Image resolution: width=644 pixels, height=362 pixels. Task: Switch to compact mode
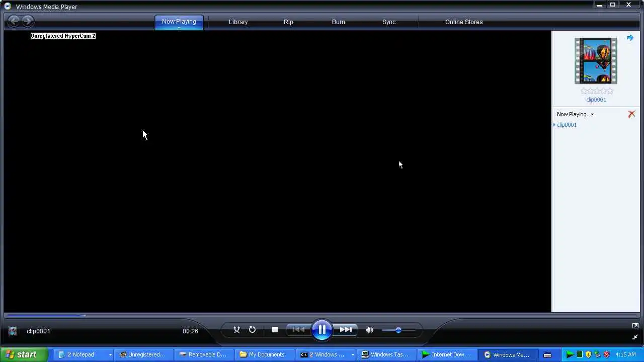tap(635, 337)
